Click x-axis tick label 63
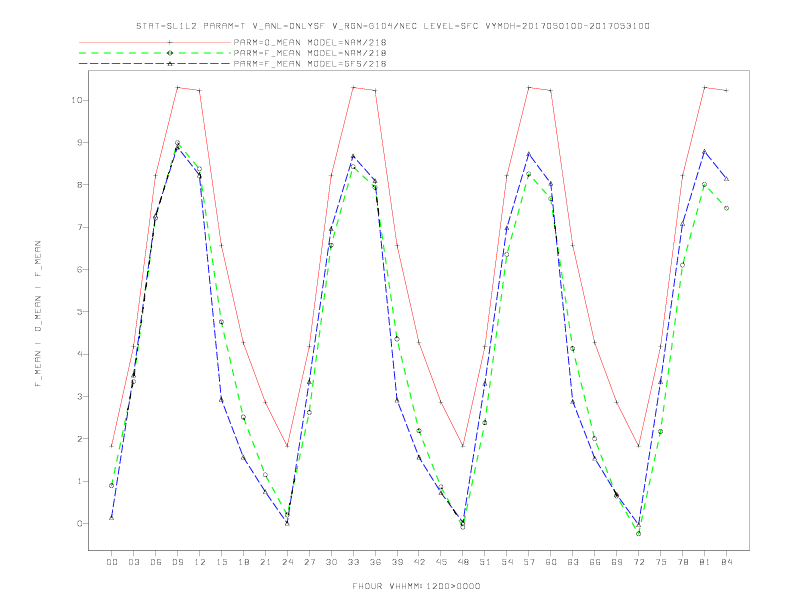792x612 pixels. [573, 562]
